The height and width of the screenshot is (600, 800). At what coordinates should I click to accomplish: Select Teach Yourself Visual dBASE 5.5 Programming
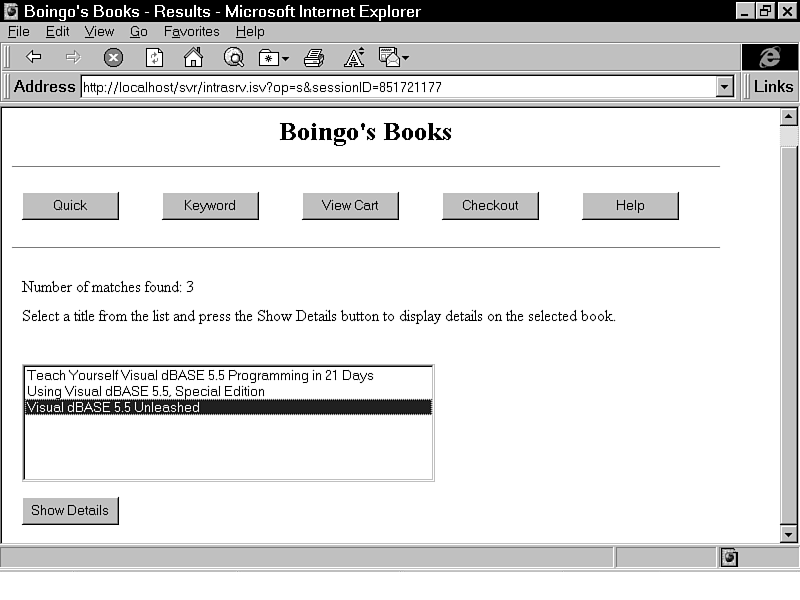tap(229, 376)
